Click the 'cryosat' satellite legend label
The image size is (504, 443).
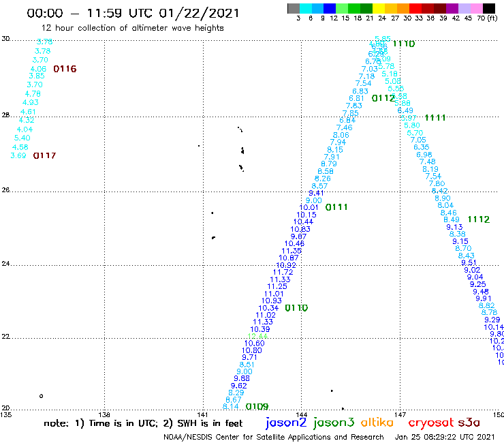pos(431,423)
